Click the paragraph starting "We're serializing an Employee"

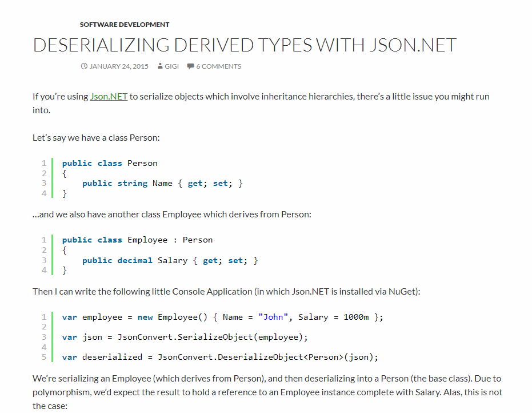267,392
